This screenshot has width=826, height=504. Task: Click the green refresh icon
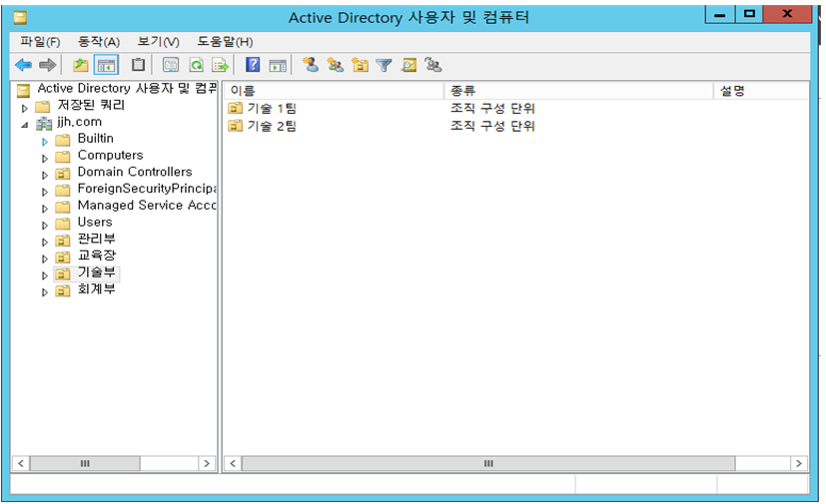[x=197, y=65]
